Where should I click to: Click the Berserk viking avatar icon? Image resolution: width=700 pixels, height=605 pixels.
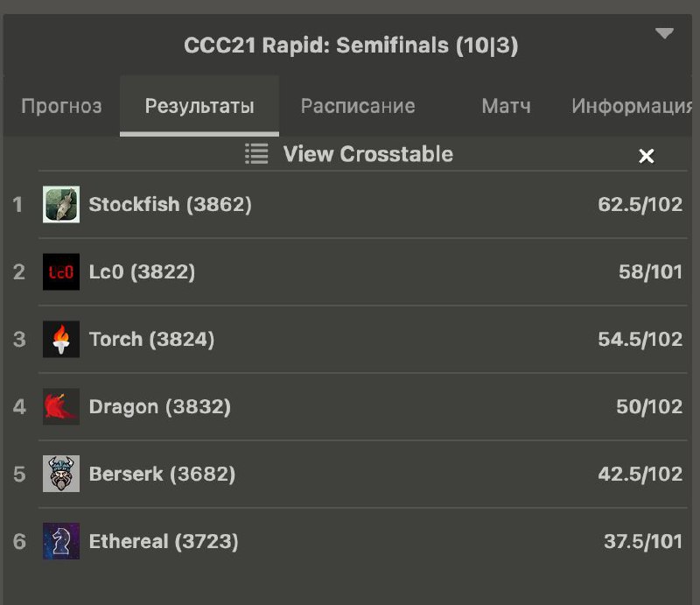click(x=61, y=474)
